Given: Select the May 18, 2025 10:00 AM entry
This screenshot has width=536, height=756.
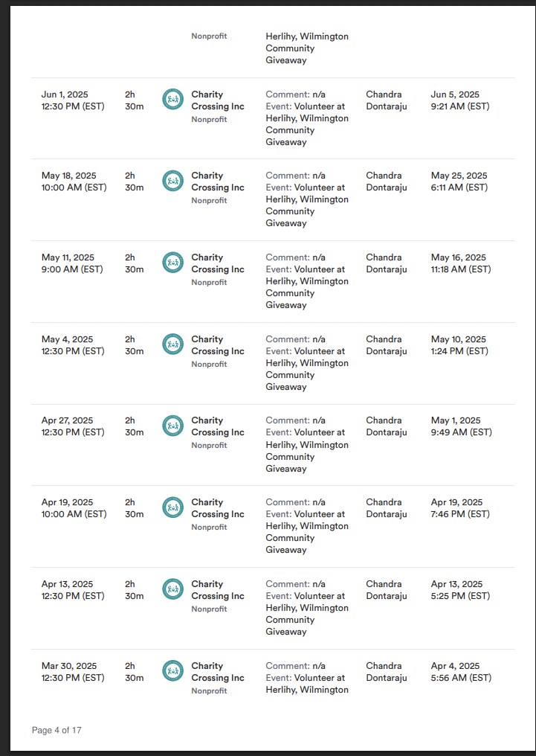Looking at the screenshot, I should point(74,182).
